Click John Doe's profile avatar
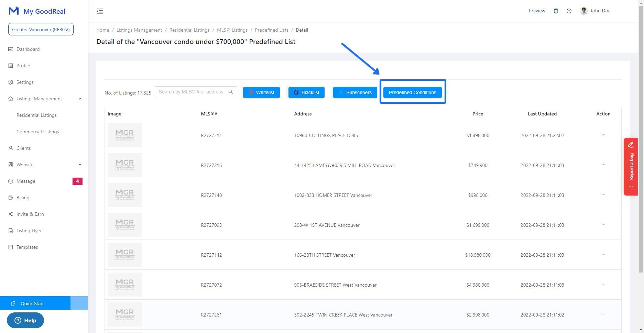 pyautogui.click(x=583, y=11)
